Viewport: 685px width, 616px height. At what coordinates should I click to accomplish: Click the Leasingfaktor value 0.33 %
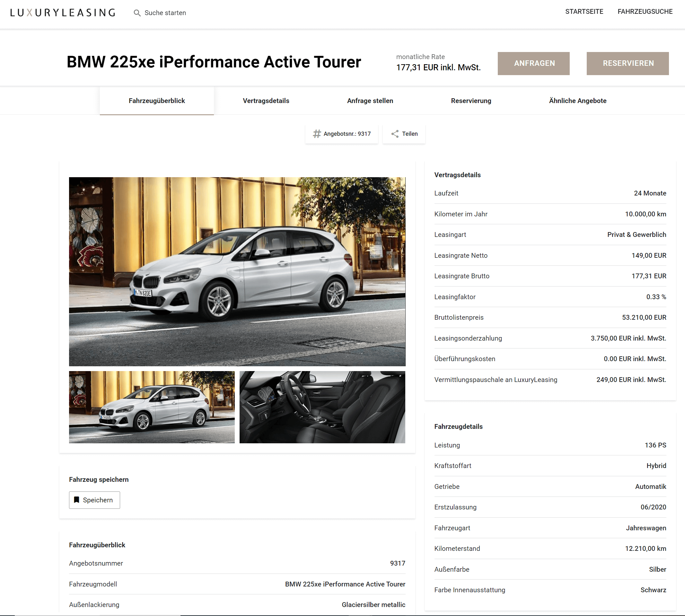(x=656, y=297)
